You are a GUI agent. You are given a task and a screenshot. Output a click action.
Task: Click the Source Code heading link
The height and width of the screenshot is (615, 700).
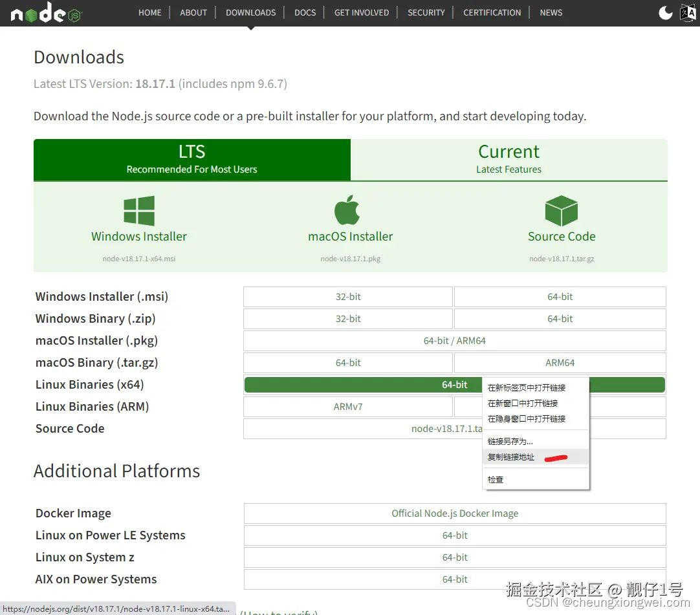click(x=562, y=236)
